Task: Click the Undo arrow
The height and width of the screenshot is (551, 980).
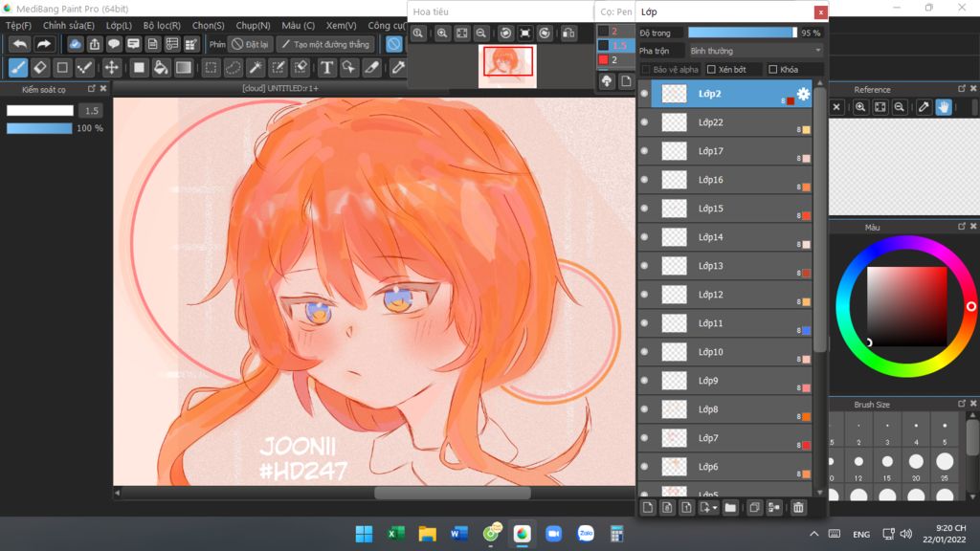Action: tap(20, 44)
